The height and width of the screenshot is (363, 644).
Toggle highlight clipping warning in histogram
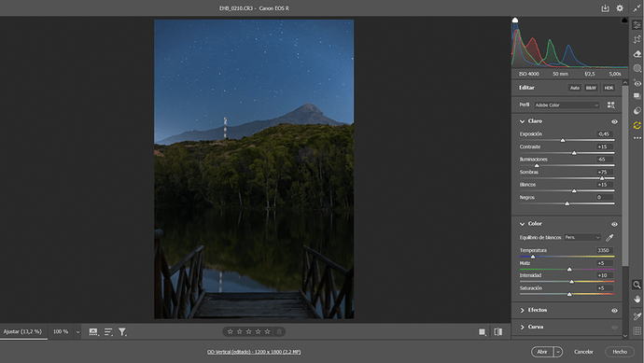[624, 21]
